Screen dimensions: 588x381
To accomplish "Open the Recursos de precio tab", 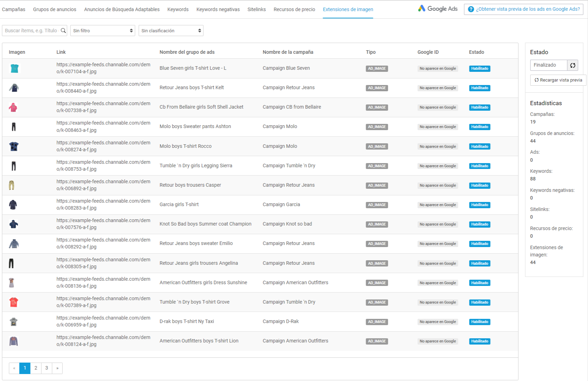I will [x=294, y=9].
